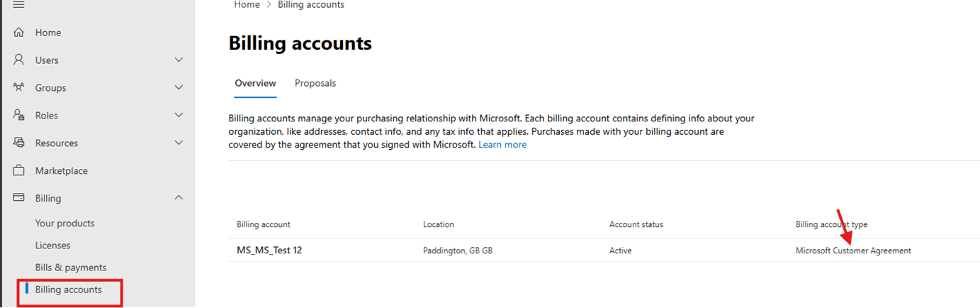Click the Billing card icon
This screenshot has width=980, height=308.
(19, 199)
